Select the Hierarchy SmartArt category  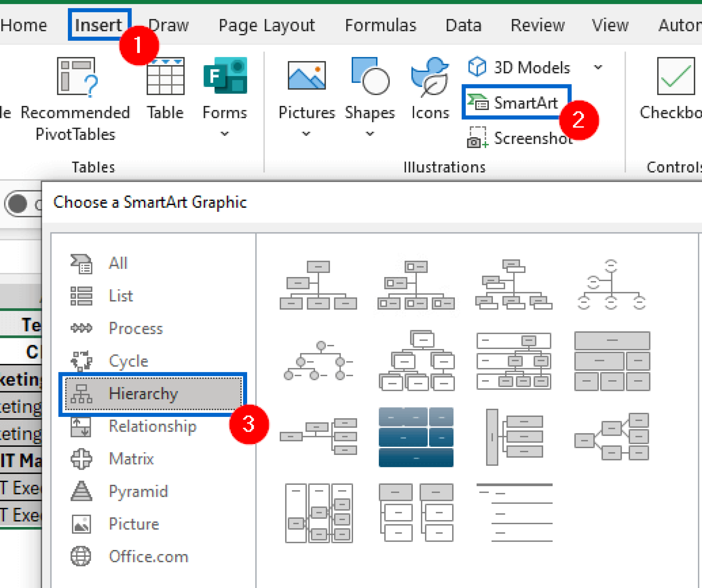tap(143, 394)
